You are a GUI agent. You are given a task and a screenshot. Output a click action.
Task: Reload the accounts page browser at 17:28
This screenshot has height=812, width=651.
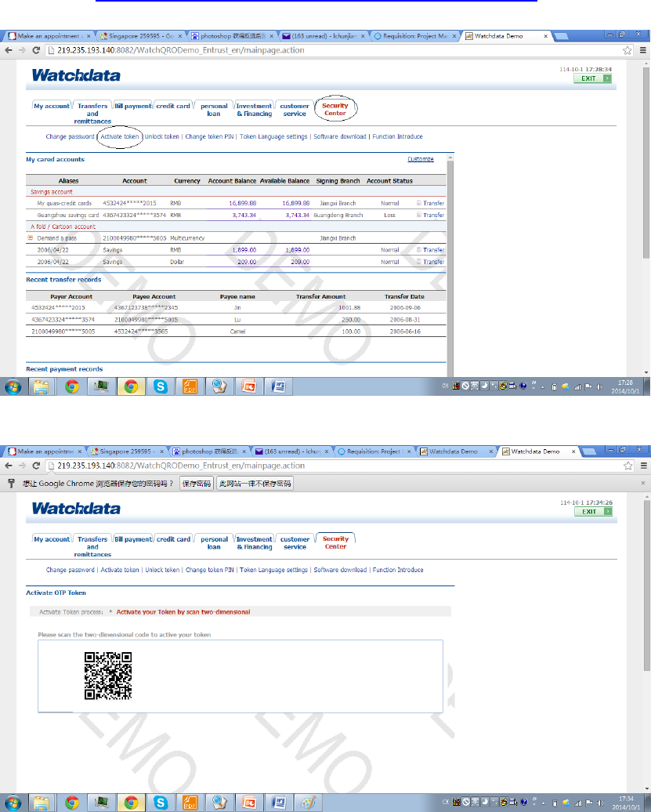tap(36, 50)
